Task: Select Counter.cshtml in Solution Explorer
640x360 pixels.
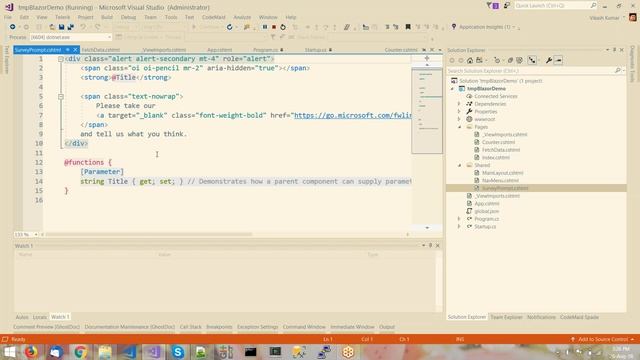Action: (498, 142)
